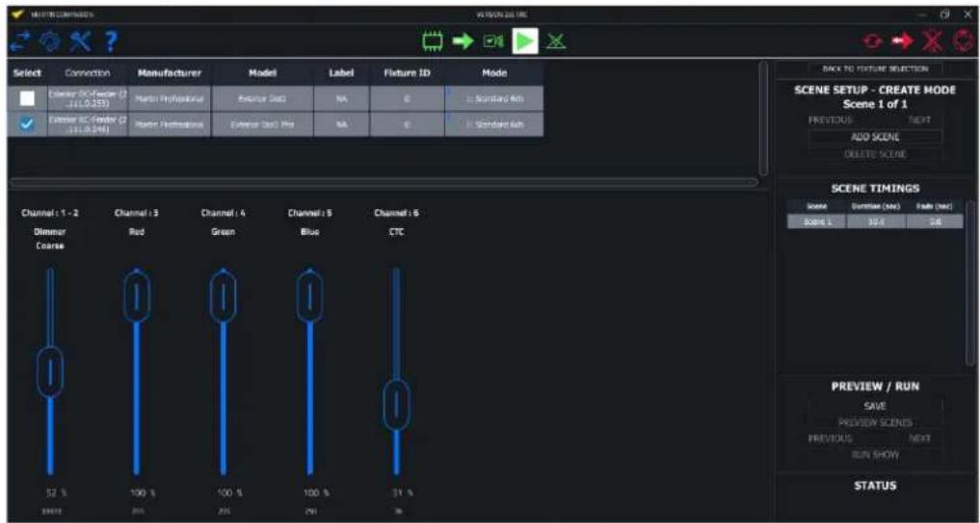The height and width of the screenshot is (523, 980).
Task: Click the blue swap arrows icon
Action: tap(19, 42)
